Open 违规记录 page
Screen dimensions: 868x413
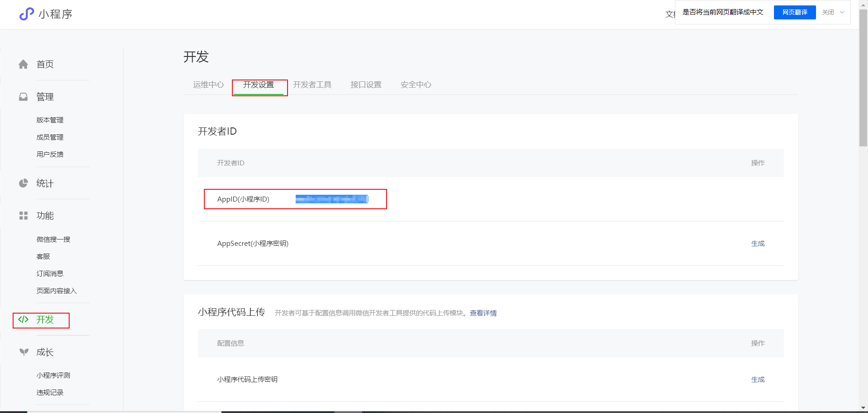(x=50, y=392)
